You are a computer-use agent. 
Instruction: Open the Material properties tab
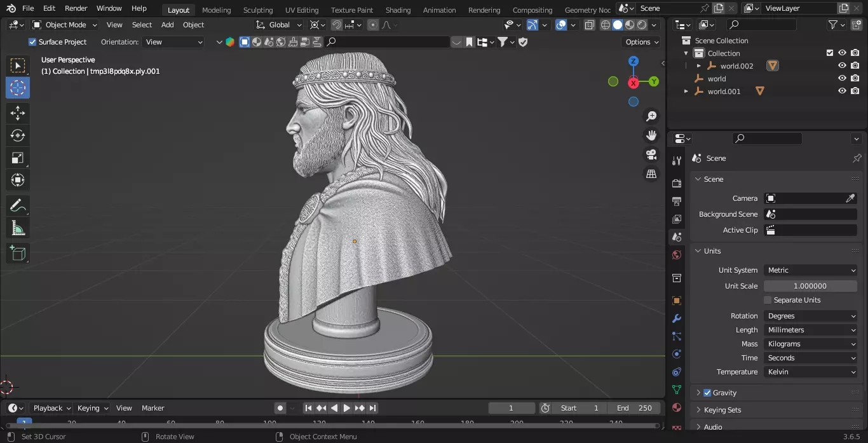[677, 407]
